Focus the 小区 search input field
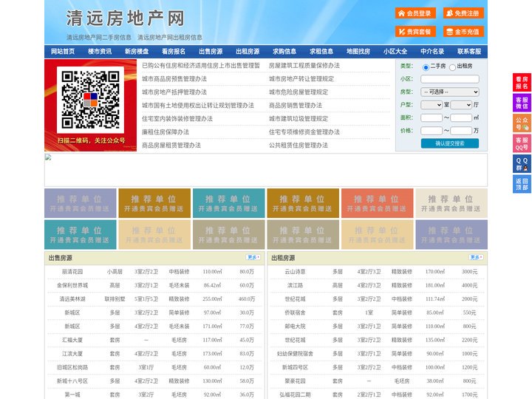Image resolution: width=532 pixels, height=399 pixels. 450,79
